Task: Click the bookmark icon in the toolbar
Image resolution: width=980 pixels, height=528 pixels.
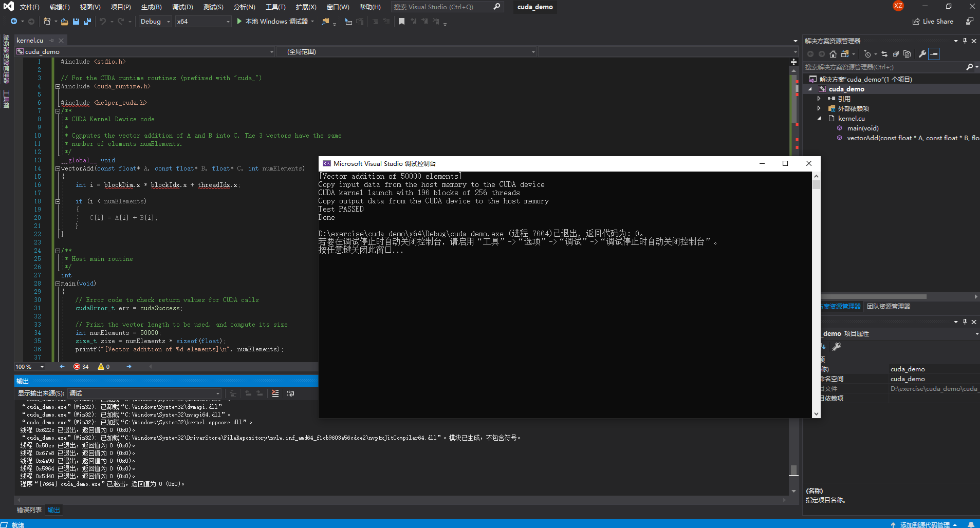Action: pyautogui.click(x=401, y=22)
